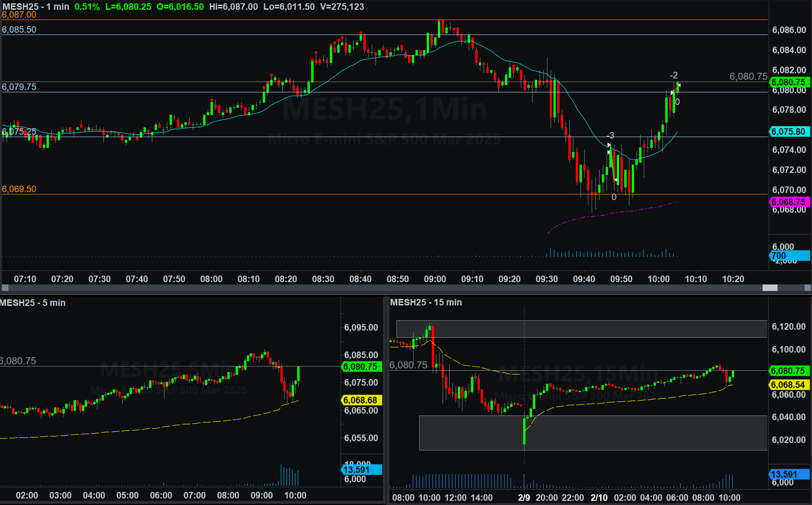This screenshot has height=505, width=812.
Task: Click the -2 trade marker label
Action: [674, 76]
